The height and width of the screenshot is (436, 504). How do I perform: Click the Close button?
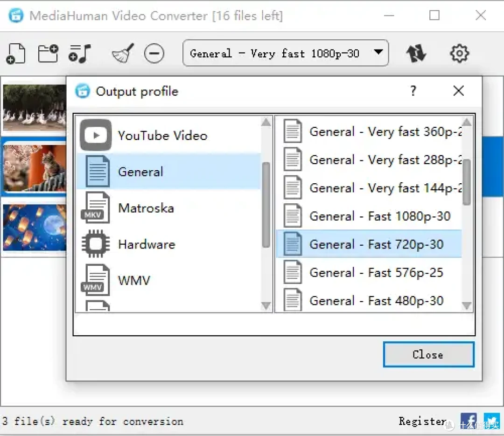(x=428, y=354)
